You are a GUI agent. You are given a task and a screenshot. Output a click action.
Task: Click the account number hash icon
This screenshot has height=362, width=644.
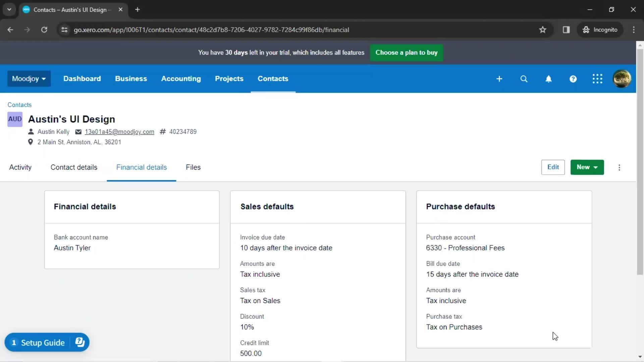point(163,132)
